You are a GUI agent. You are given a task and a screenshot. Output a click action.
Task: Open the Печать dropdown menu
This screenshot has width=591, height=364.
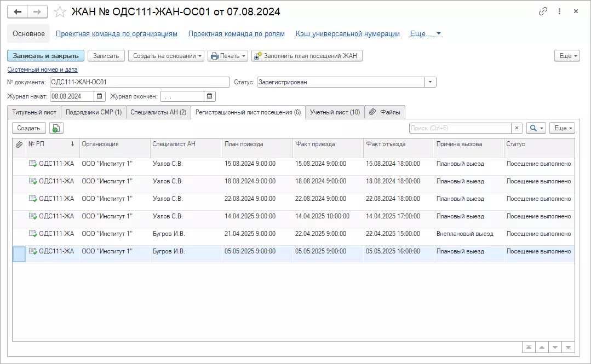[228, 56]
